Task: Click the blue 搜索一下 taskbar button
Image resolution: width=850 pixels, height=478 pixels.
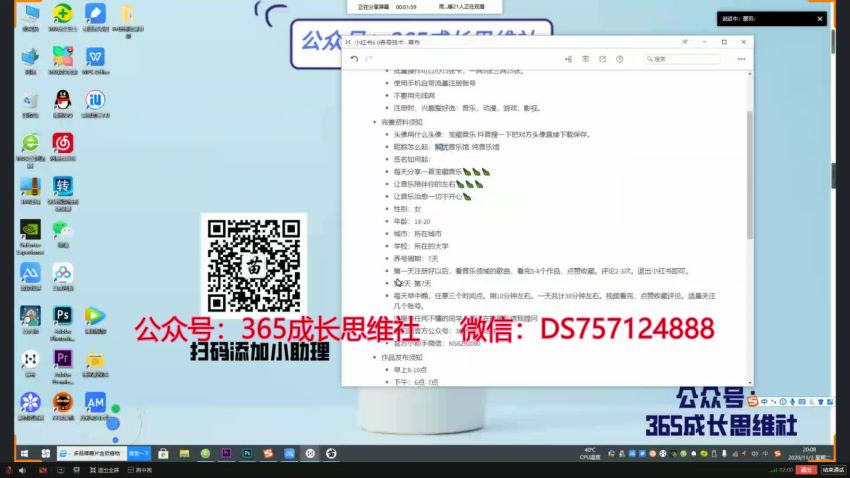Action: (139, 454)
